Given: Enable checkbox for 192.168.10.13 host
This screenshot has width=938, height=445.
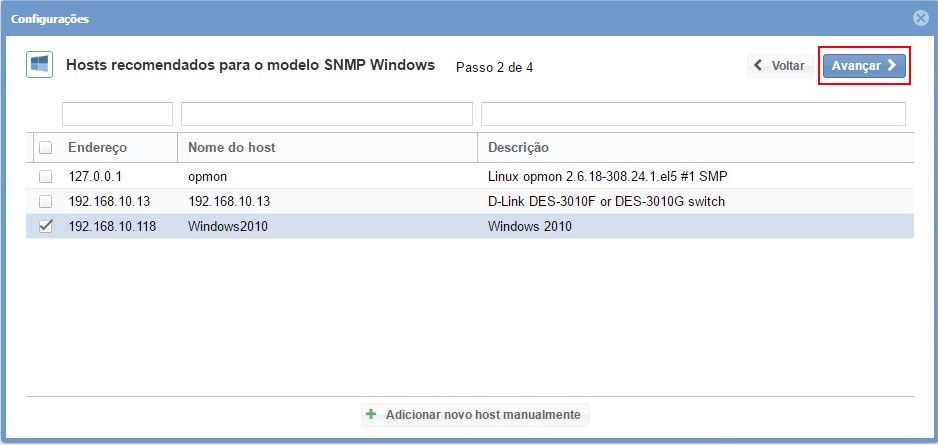Looking at the screenshot, I should (45, 201).
